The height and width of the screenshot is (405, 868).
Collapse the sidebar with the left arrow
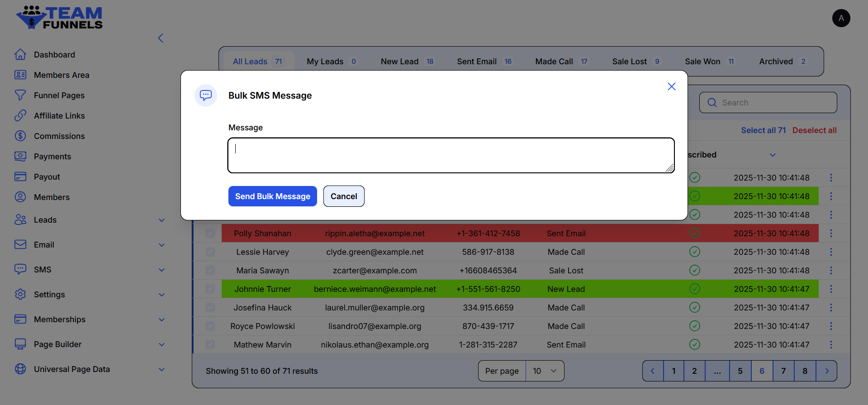pyautogui.click(x=161, y=38)
